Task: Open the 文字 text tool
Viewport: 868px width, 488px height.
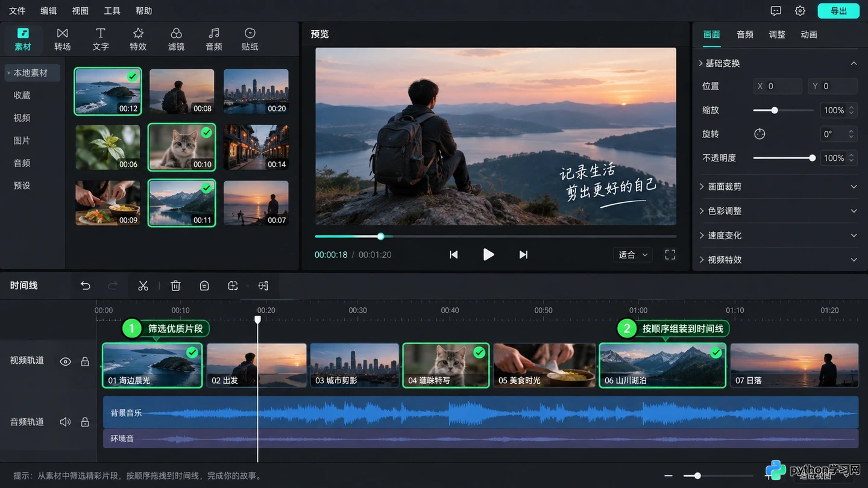Action: [x=100, y=39]
